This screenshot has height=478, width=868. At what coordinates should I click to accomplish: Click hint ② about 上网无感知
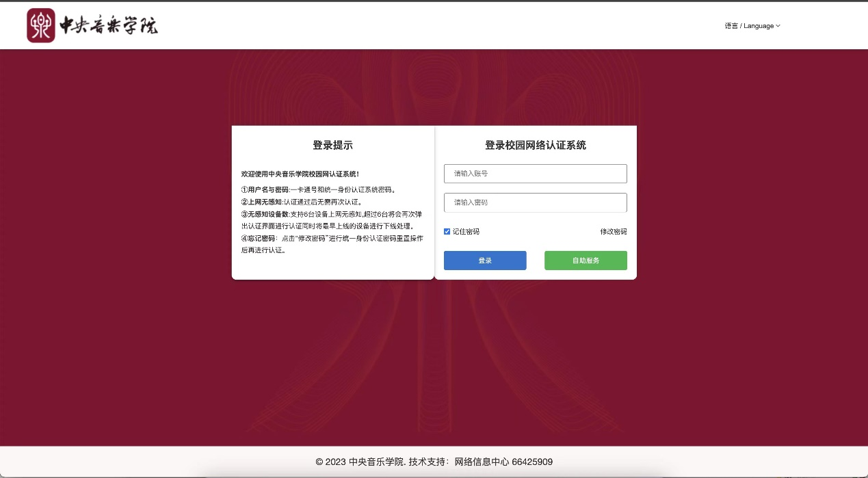coord(301,202)
